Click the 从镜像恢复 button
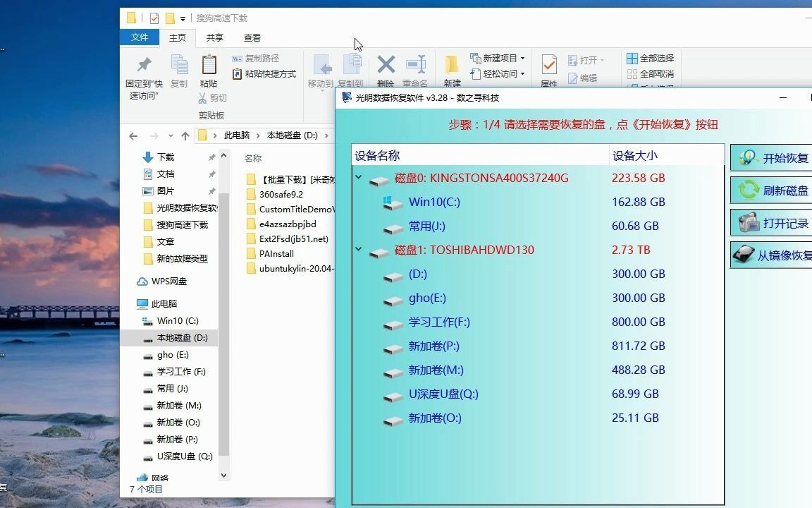The height and width of the screenshot is (508, 812). click(772, 255)
